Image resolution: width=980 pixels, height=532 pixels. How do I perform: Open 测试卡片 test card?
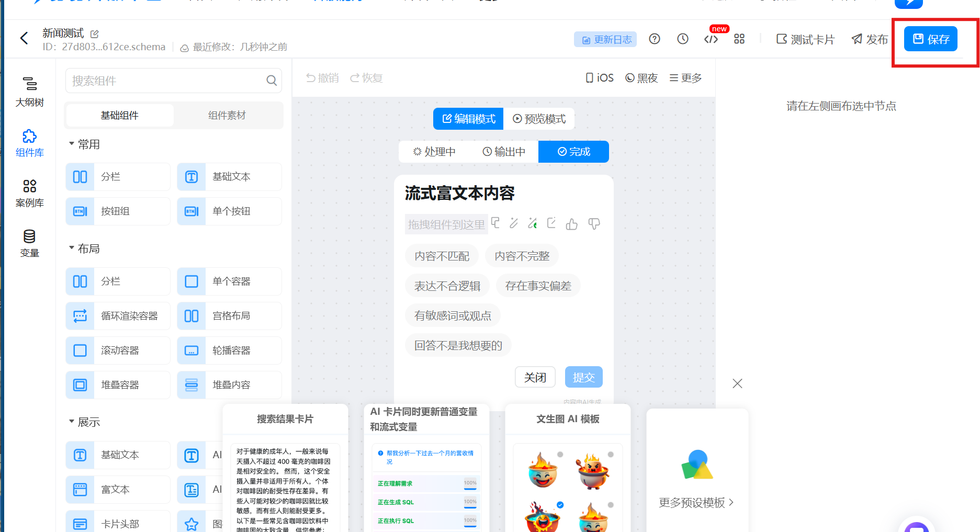805,39
